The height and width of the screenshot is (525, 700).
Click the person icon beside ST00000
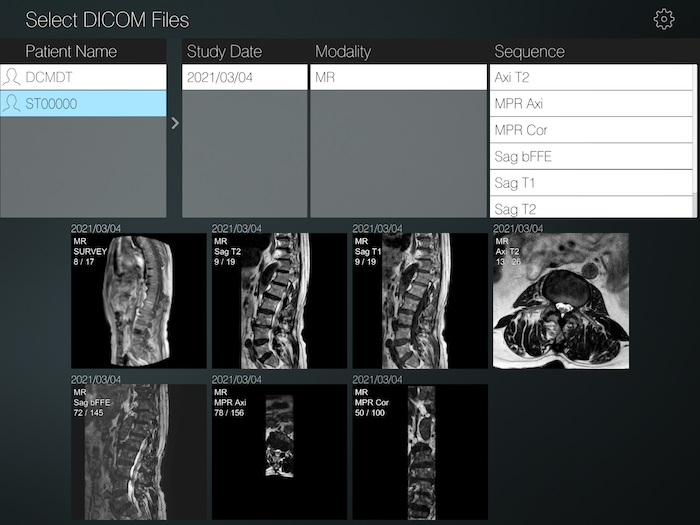pos(11,103)
